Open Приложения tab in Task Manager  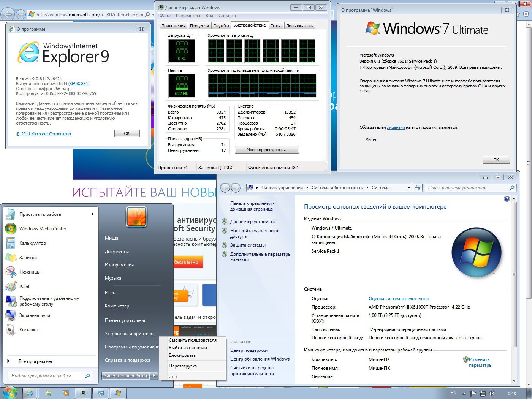[174, 26]
